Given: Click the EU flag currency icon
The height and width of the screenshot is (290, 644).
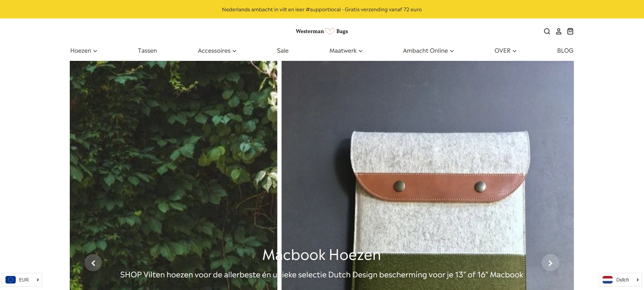Looking at the screenshot, I should [x=11, y=280].
